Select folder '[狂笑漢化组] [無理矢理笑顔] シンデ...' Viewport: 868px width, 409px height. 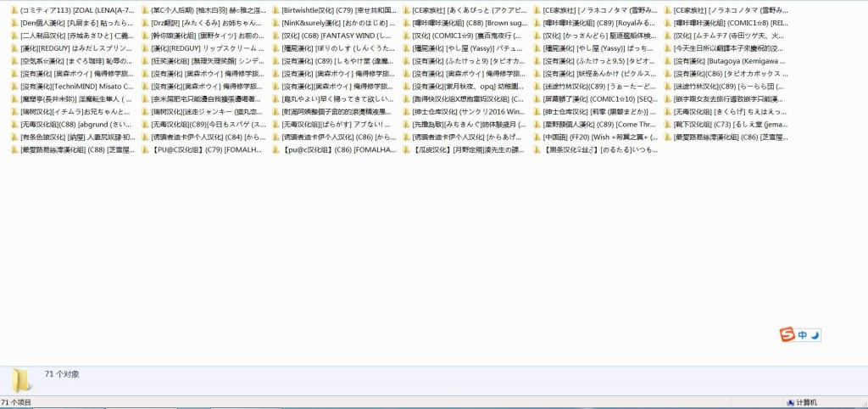(203, 61)
